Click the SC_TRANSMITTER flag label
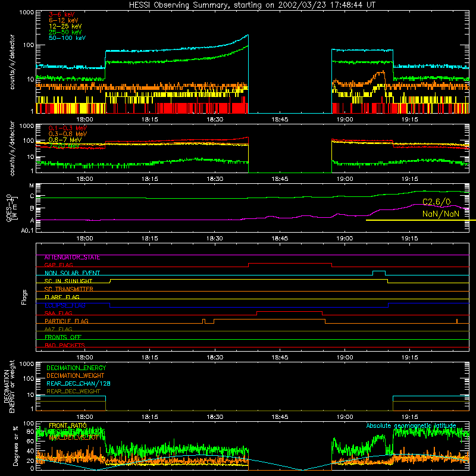 click(x=68, y=289)
